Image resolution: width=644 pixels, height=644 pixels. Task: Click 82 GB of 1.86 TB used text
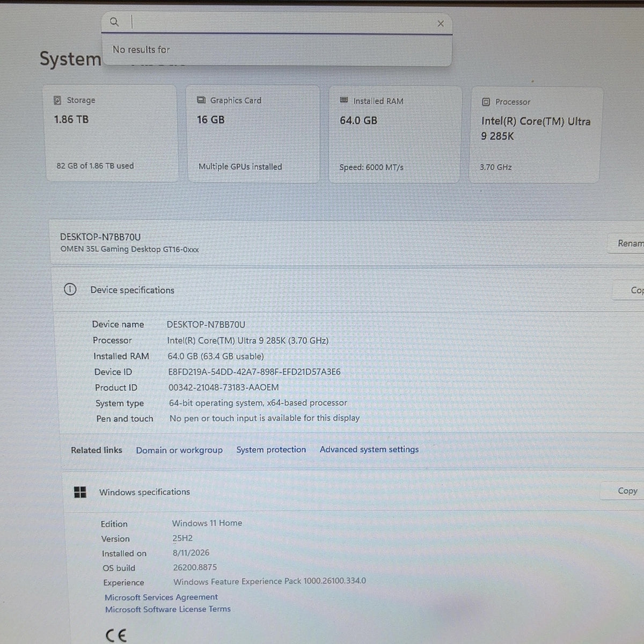95,166
